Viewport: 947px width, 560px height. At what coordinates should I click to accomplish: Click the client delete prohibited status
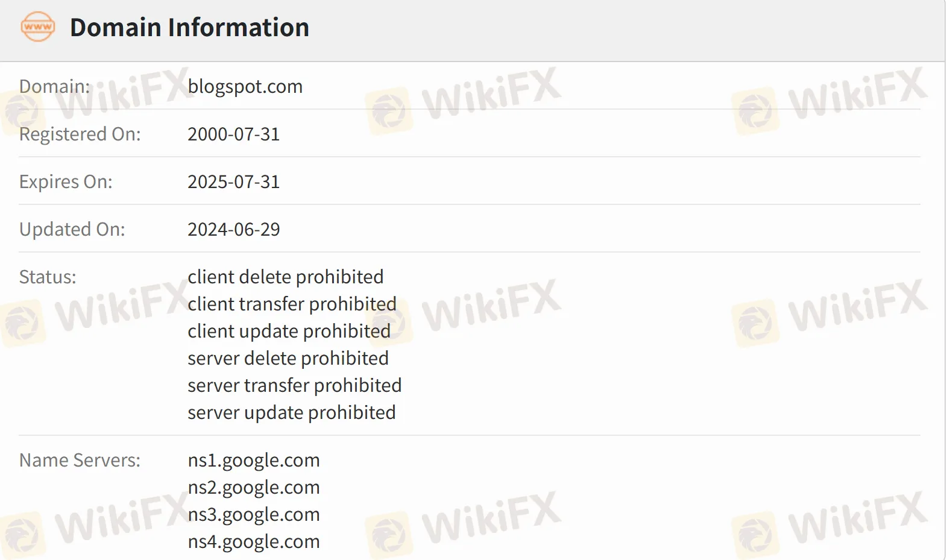click(285, 277)
